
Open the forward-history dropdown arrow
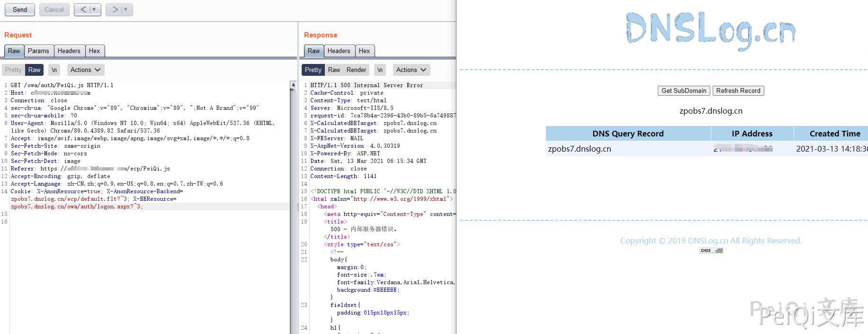[126, 9]
